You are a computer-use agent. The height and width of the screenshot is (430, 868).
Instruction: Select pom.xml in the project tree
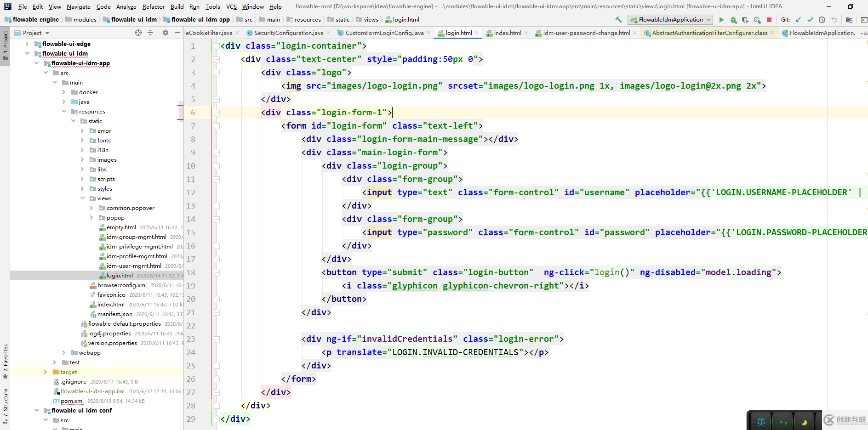point(72,401)
